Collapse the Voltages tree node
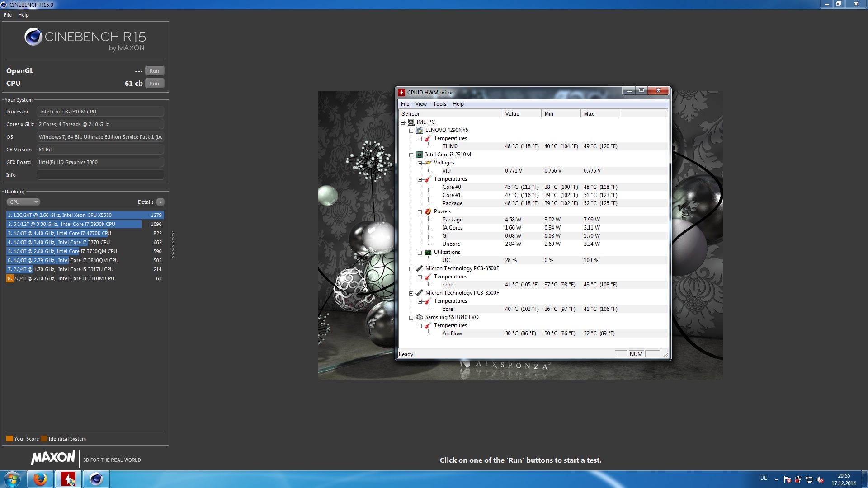868x488 pixels. [420, 163]
